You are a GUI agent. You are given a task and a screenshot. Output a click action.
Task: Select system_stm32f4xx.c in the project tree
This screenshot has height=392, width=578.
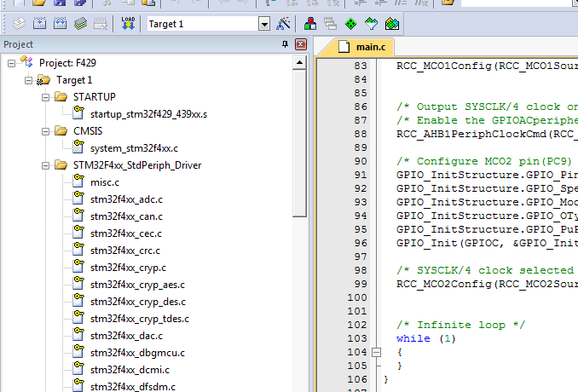(x=134, y=148)
